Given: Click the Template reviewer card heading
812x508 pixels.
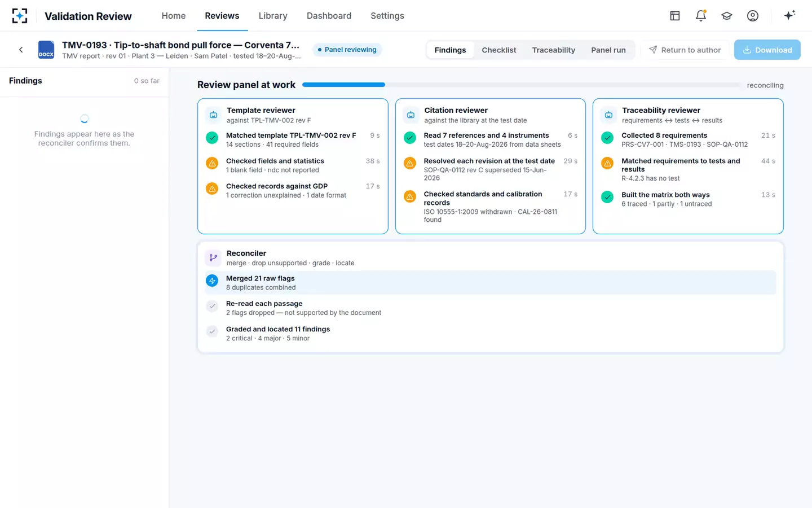Looking at the screenshot, I should coord(261,110).
